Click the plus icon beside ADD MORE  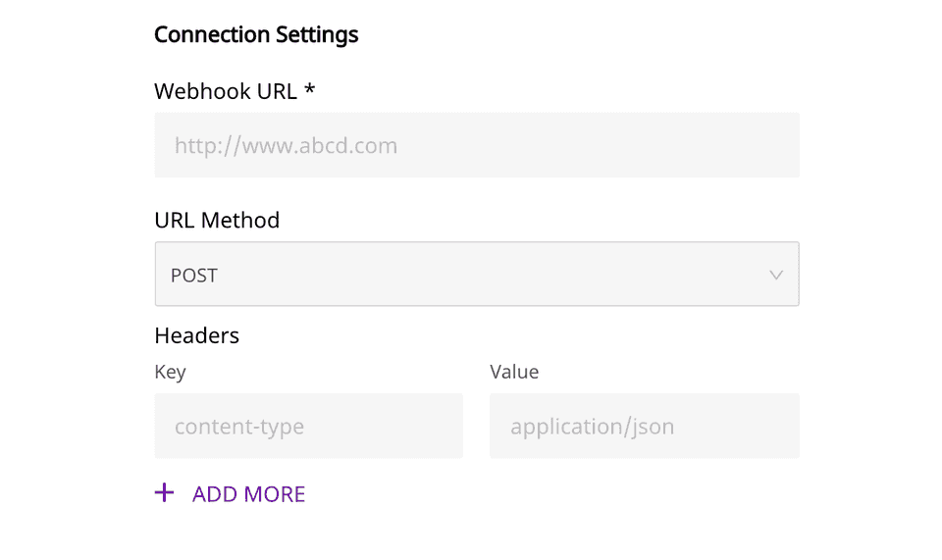(x=164, y=493)
